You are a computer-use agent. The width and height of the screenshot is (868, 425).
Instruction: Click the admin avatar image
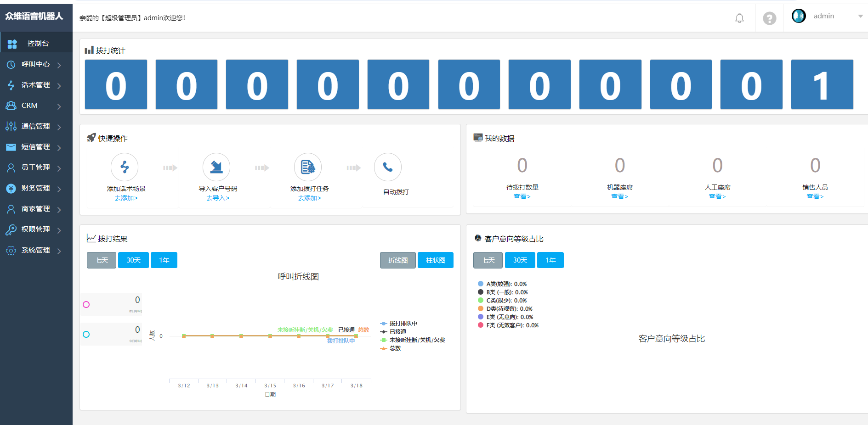(x=799, y=16)
